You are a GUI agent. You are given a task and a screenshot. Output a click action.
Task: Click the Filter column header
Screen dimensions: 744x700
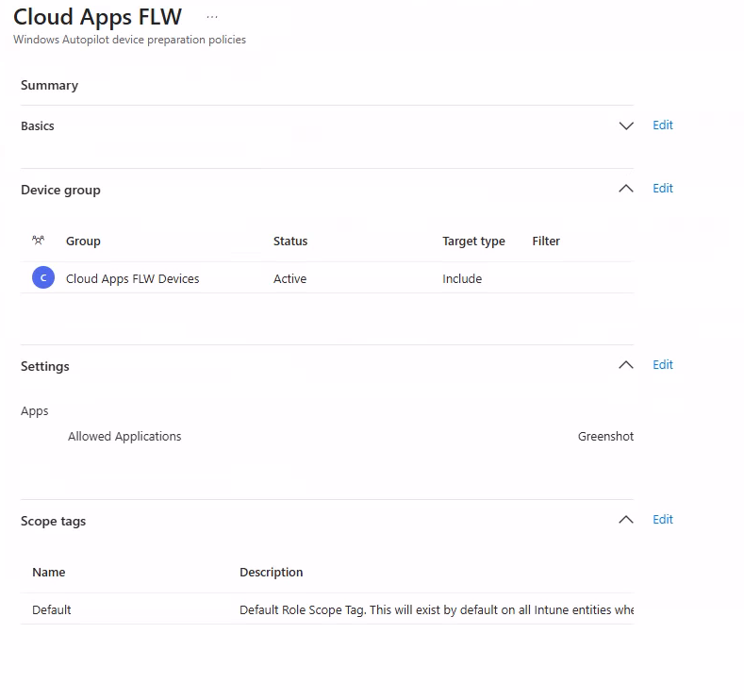point(546,242)
